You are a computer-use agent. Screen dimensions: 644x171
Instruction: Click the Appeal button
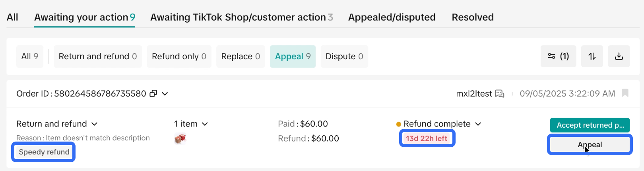[x=590, y=145]
